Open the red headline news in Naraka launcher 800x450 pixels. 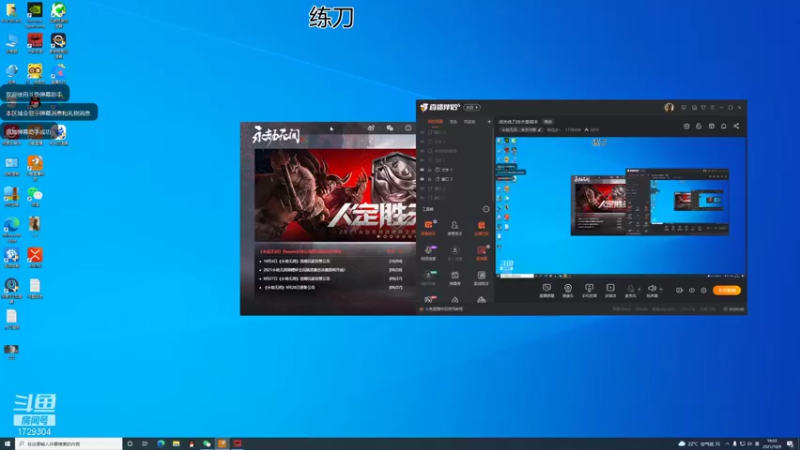click(301, 252)
